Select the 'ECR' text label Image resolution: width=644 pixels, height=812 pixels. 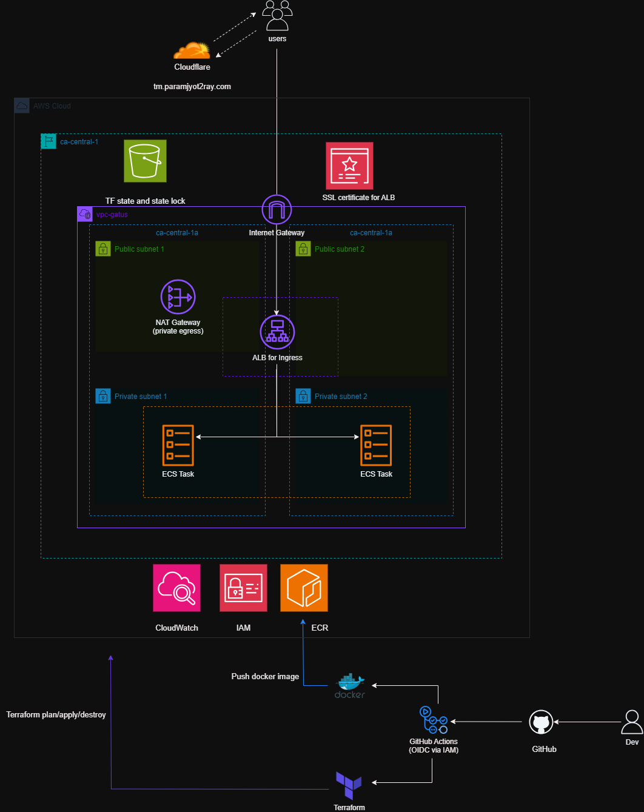[x=320, y=628]
